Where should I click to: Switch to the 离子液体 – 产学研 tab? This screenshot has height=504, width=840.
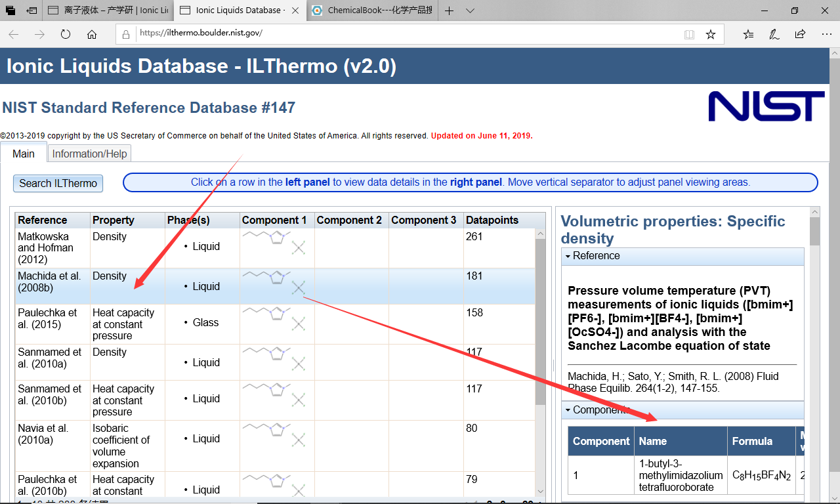[x=108, y=10]
